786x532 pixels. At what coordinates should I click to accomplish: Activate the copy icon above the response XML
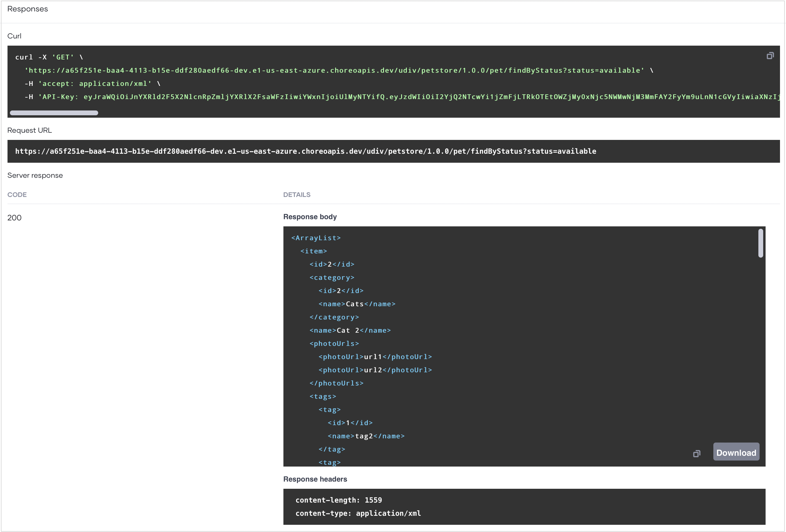tap(697, 454)
